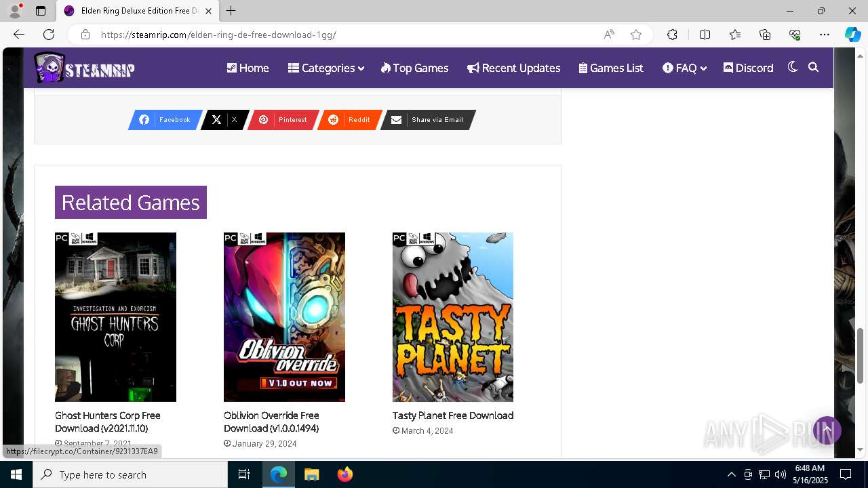
Task: Open tab actions menu icon
Action: click(41, 11)
